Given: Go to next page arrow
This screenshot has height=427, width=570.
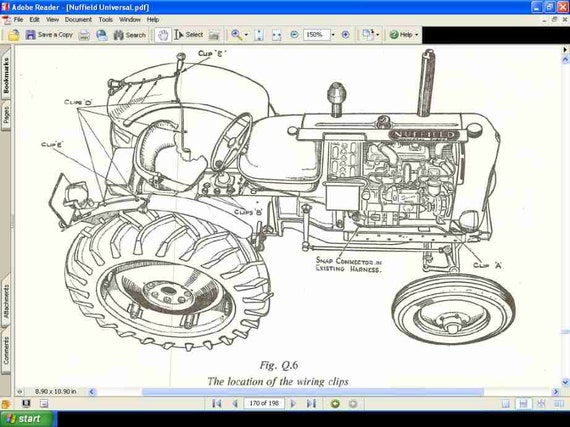Looking at the screenshot, I should [x=293, y=403].
